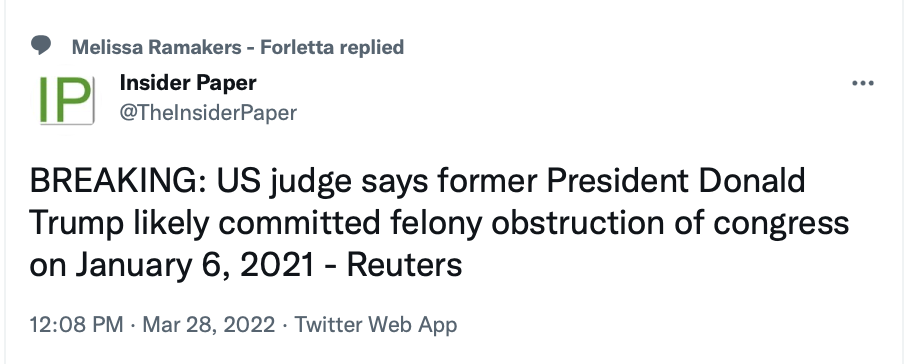Open the @TheInsiderPaper handle link
The width and height of the screenshot is (914, 364).
[x=208, y=113]
